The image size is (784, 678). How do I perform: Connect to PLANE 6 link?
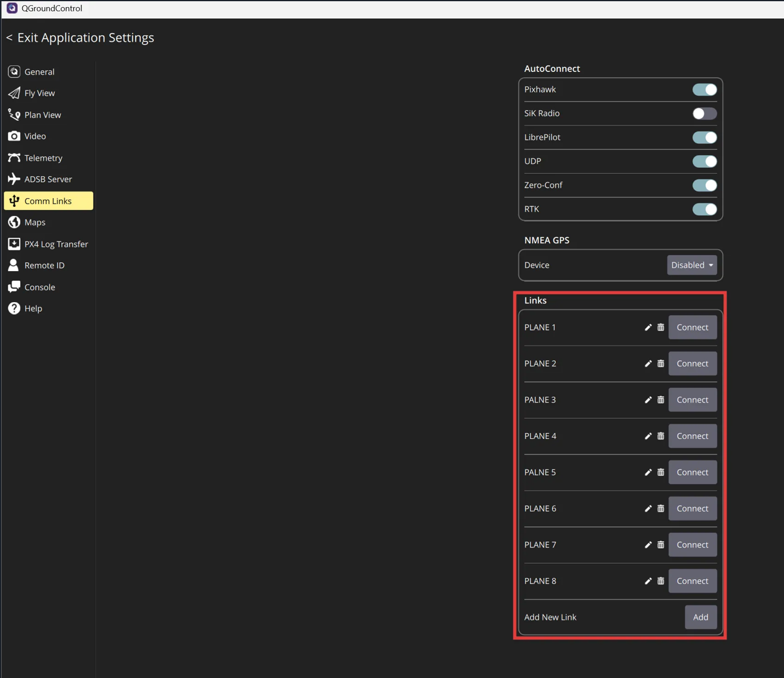(x=692, y=508)
